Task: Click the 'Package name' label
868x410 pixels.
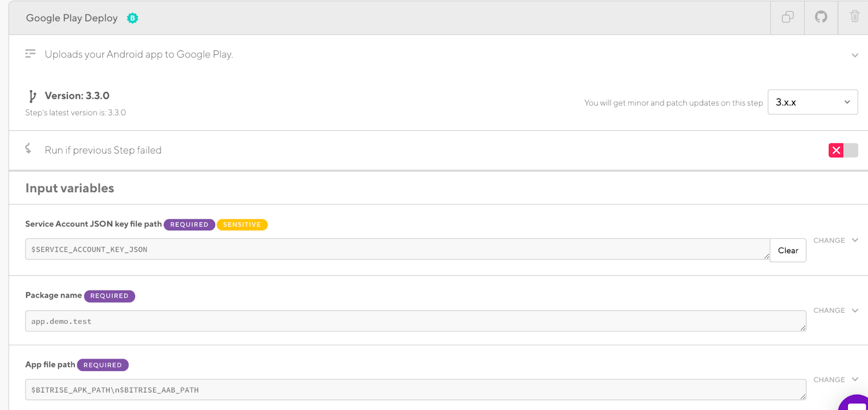Action: coord(54,295)
